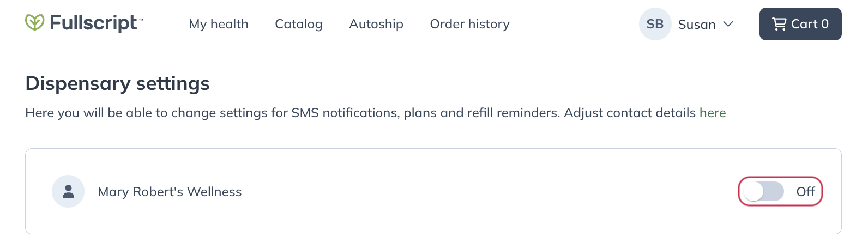Screen dimensions: 868x242
Task: View Order history
Action: click(470, 24)
